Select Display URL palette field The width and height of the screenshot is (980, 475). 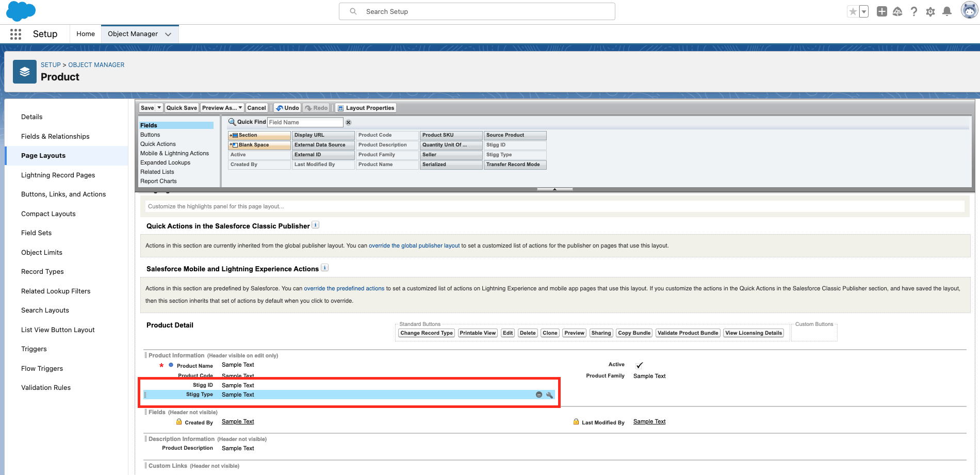[x=323, y=135]
